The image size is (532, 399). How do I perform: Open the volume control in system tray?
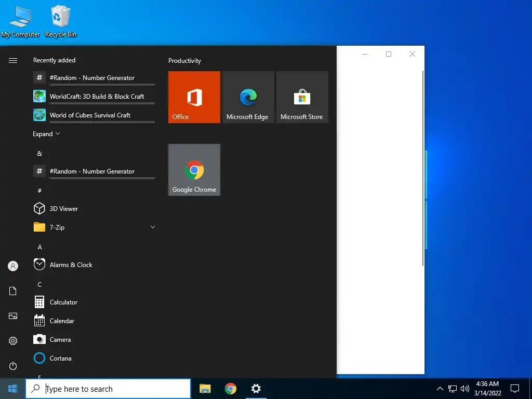465,389
